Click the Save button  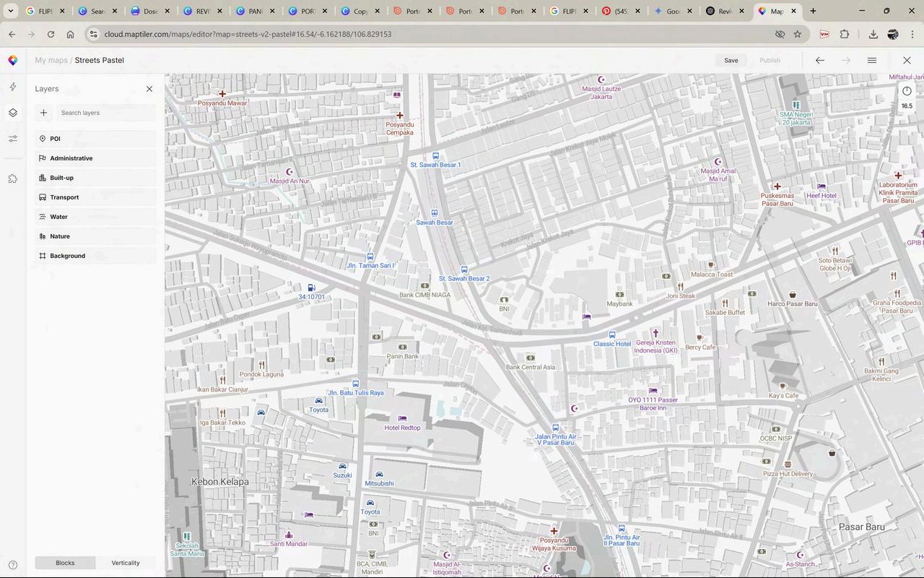click(731, 61)
